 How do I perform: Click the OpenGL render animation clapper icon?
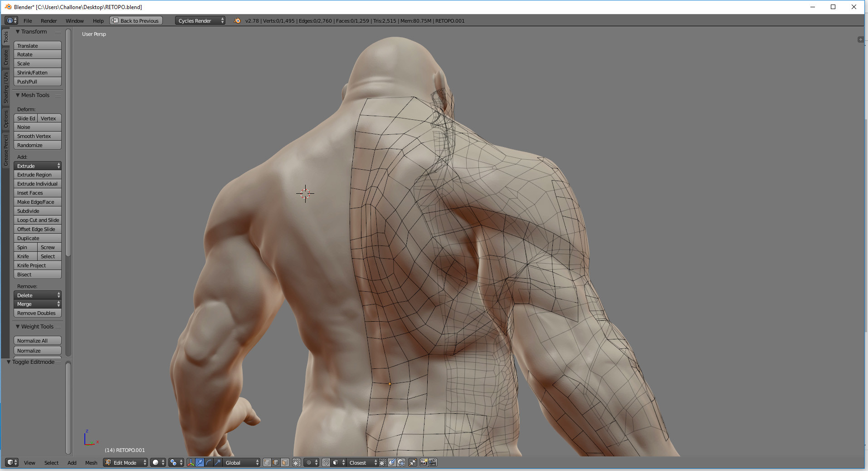tap(433, 462)
